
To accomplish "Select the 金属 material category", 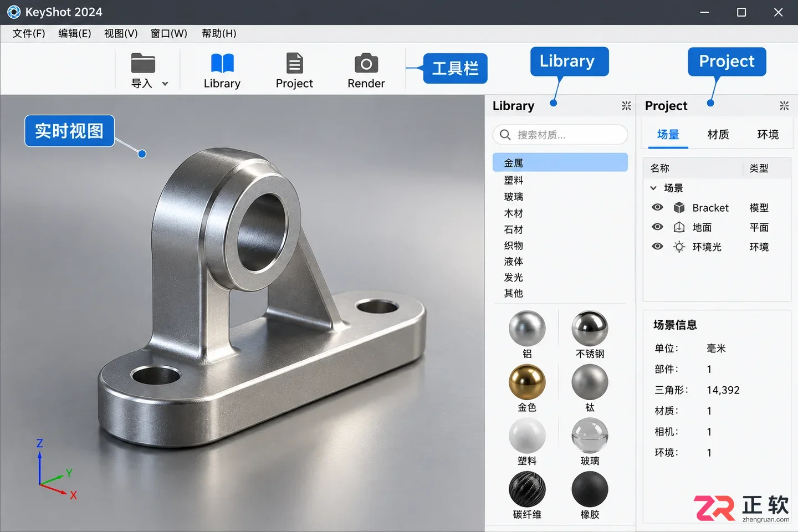I will pyautogui.click(x=560, y=162).
